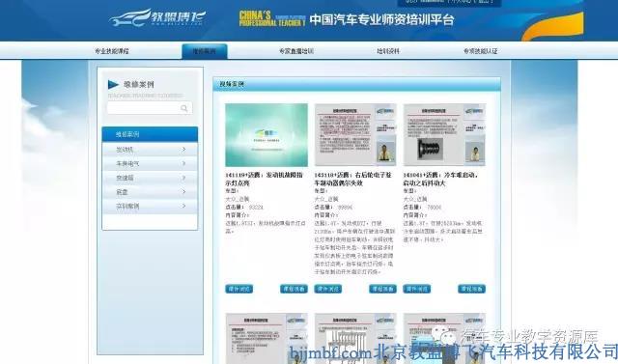Click the blue triangle icon beside 维修案例 heading
Screen dimensions: 618x364
click(x=113, y=85)
